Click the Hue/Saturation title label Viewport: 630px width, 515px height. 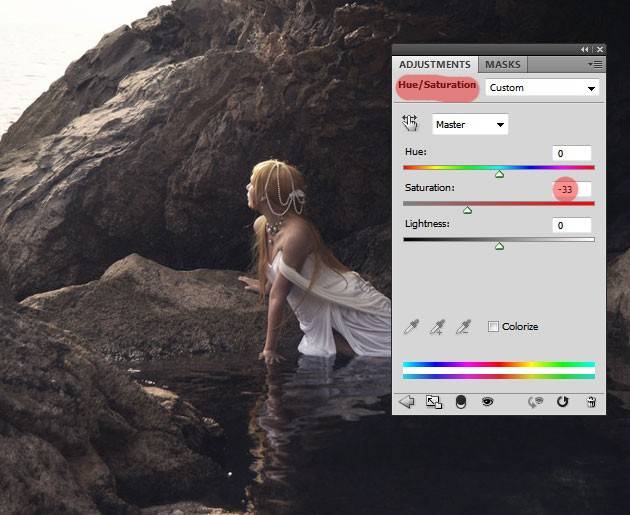[437, 85]
